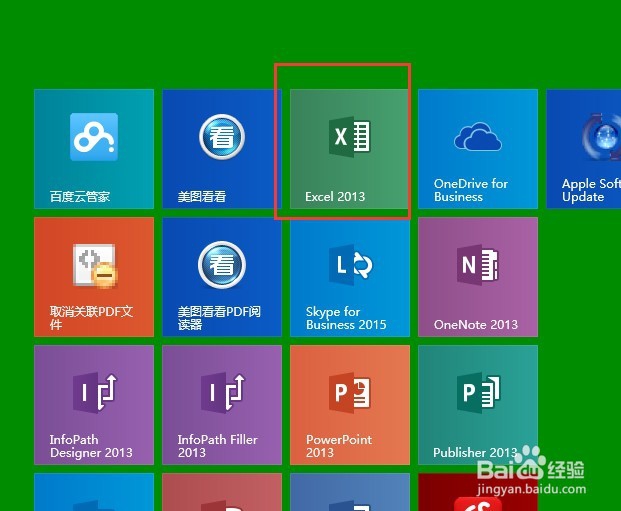621x511 pixels.
Task: Launch InfoPath Designer 2013 tile
Action: coord(94,405)
